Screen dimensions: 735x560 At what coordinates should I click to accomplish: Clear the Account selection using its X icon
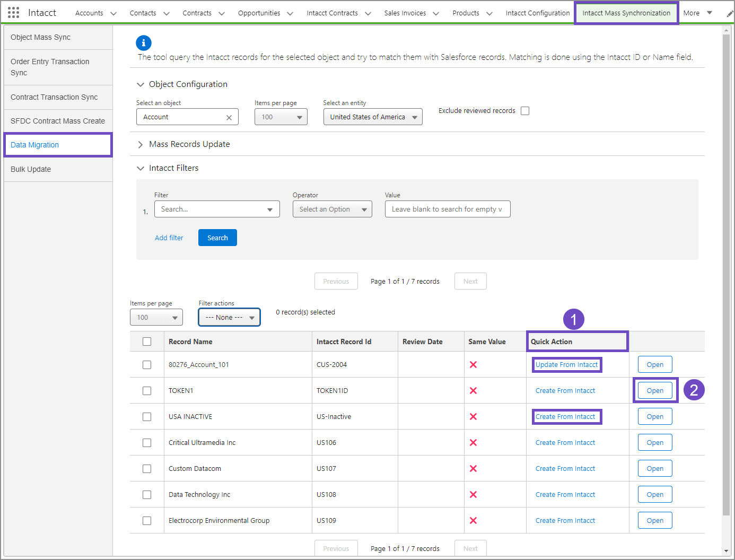pyautogui.click(x=229, y=117)
